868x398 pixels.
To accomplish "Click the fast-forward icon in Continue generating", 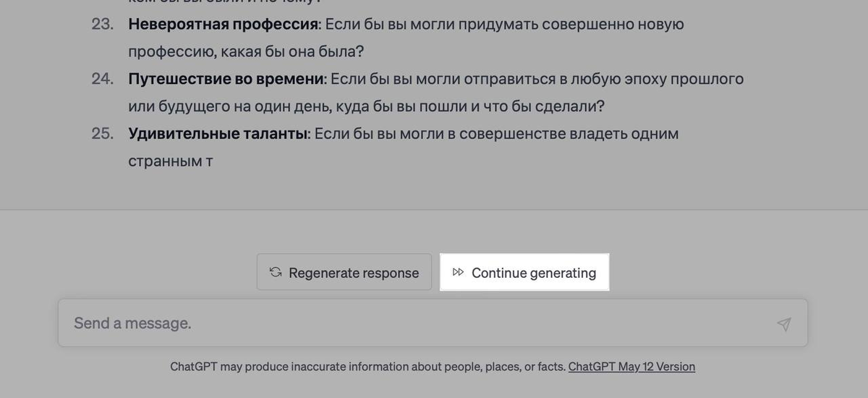I will pyautogui.click(x=458, y=273).
